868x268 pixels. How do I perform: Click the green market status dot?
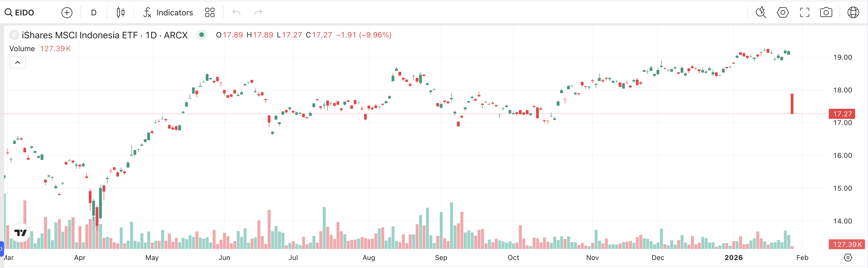[x=201, y=35]
